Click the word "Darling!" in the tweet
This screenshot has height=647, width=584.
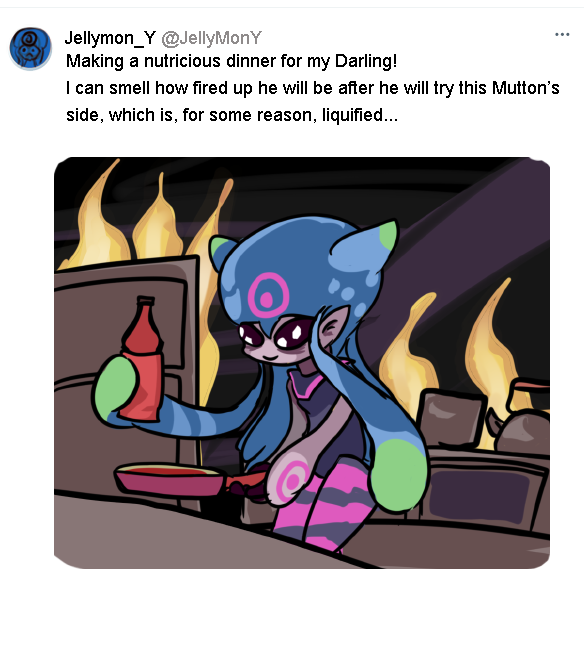coord(366,61)
